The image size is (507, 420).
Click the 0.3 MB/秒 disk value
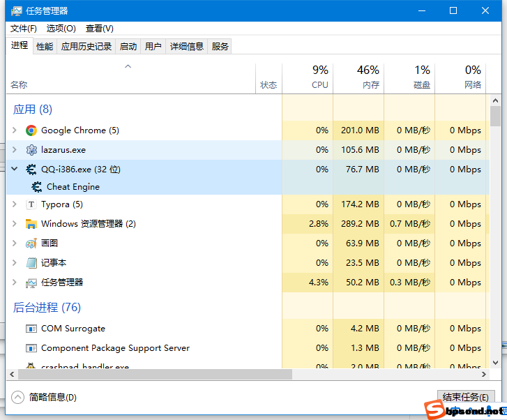(410, 282)
